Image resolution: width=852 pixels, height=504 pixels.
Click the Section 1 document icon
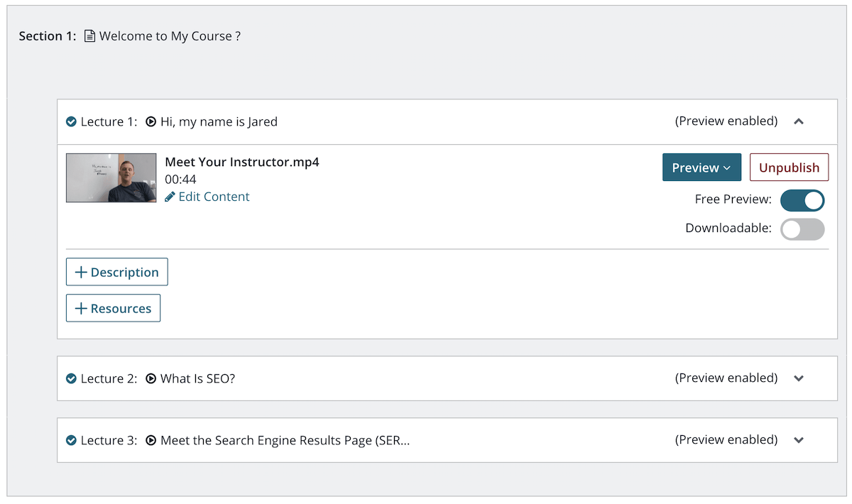89,36
